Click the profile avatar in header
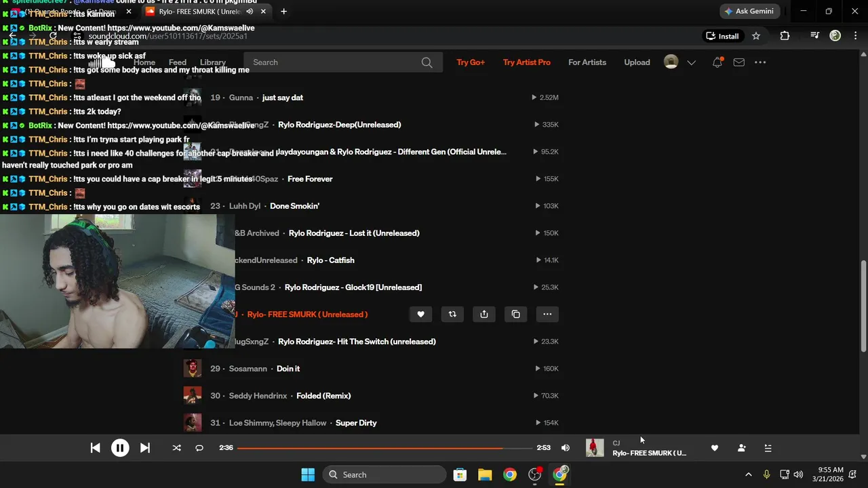Image resolution: width=868 pixels, height=488 pixels. click(671, 62)
